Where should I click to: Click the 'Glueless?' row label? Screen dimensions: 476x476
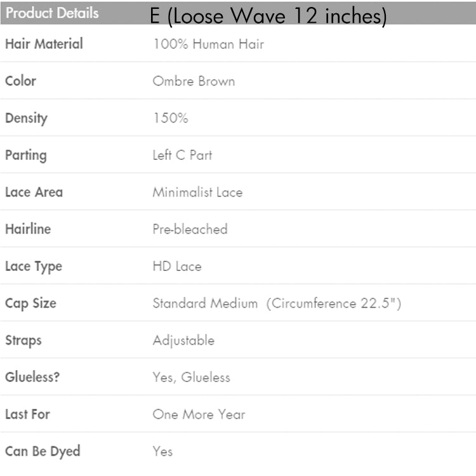tap(32, 377)
